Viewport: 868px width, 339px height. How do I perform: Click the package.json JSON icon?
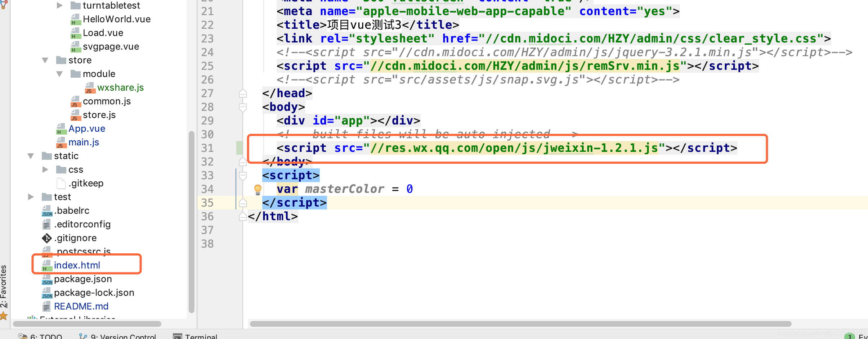tap(47, 279)
